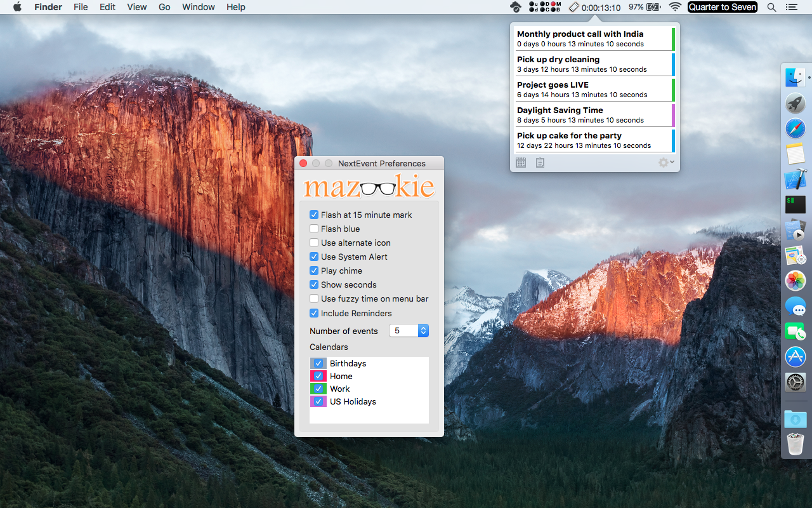Image resolution: width=812 pixels, height=508 pixels.
Task: Open Xcode from the Dock
Action: coord(795,179)
